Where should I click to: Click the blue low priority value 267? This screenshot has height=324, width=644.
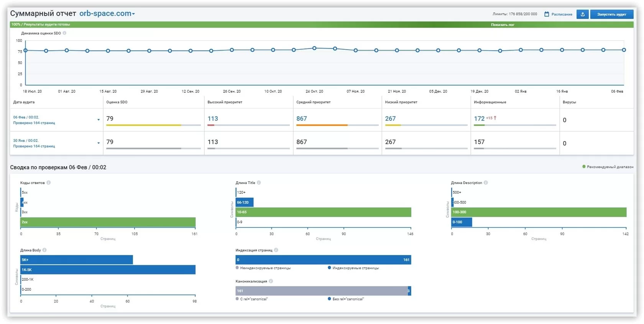390,118
